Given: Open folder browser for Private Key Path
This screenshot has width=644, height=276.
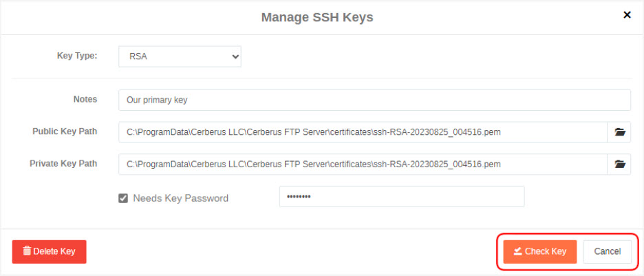Looking at the screenshot, I should pyautogui.click(x=619, y=164).
